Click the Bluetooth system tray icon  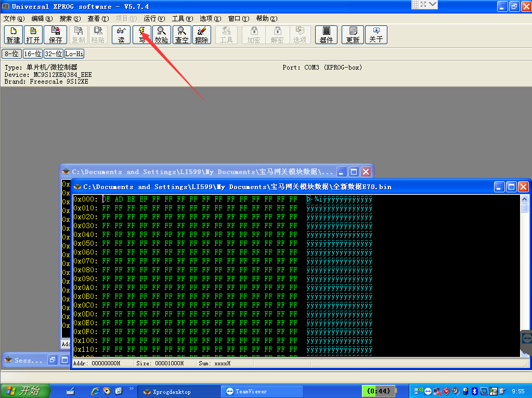tap(475, 391)
